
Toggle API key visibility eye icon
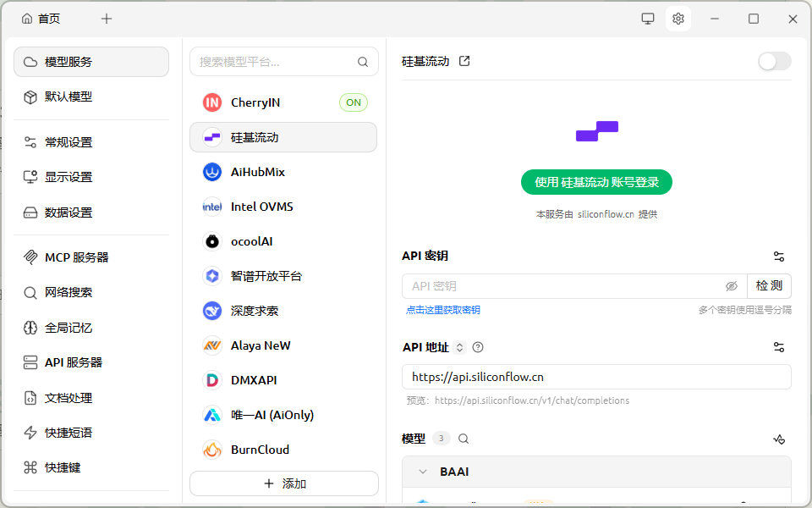coord(731,286)
